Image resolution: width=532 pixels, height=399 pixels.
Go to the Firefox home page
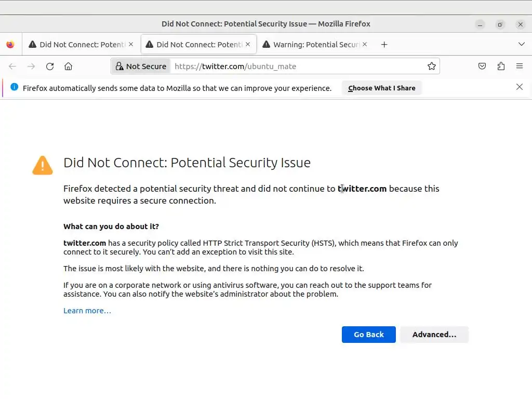68,66
